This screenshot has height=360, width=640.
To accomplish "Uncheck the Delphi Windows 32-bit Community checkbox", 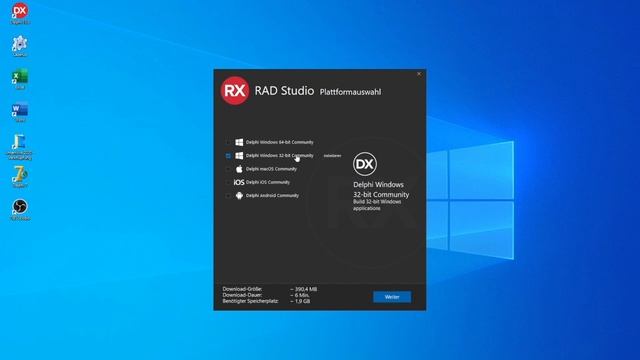I will tap(228, 156).
